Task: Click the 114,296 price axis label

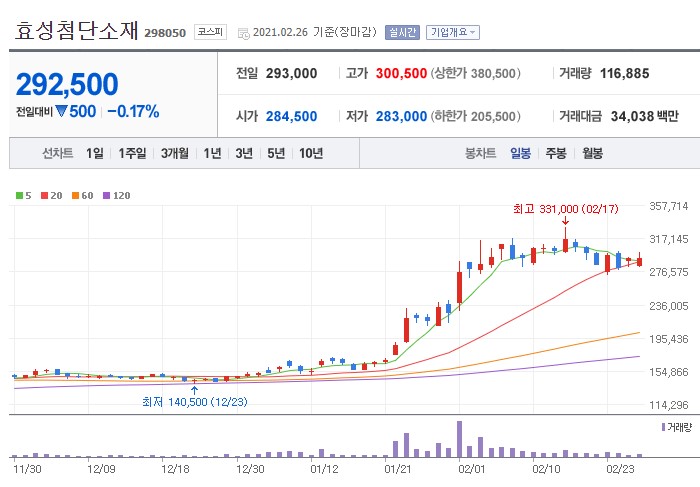Action: 668,405
